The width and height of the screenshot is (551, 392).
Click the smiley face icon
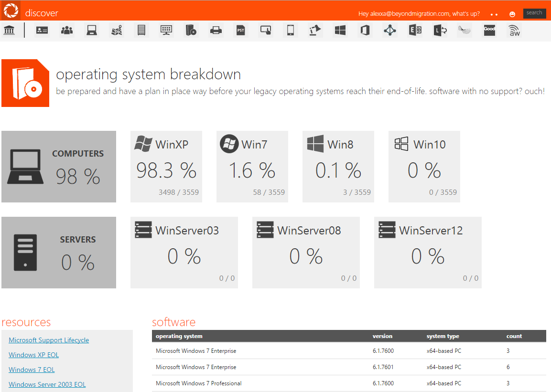tap(512, 14)
